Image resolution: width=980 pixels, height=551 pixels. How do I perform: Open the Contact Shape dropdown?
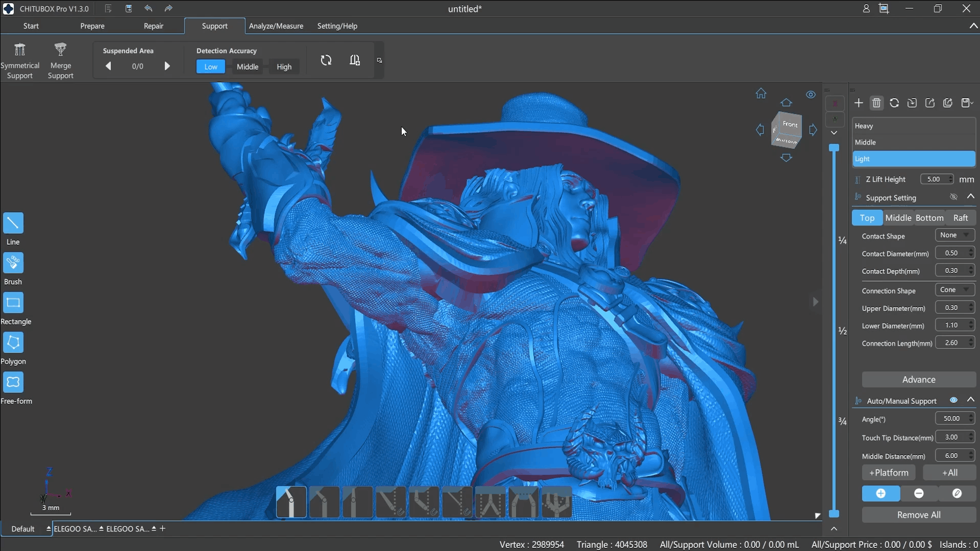[955, 235]
